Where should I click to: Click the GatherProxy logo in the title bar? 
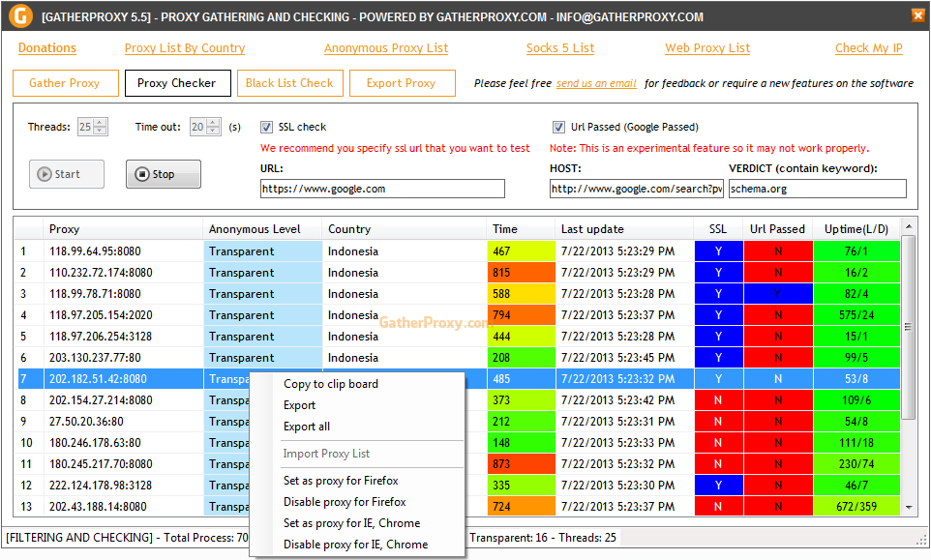[20, 16]
